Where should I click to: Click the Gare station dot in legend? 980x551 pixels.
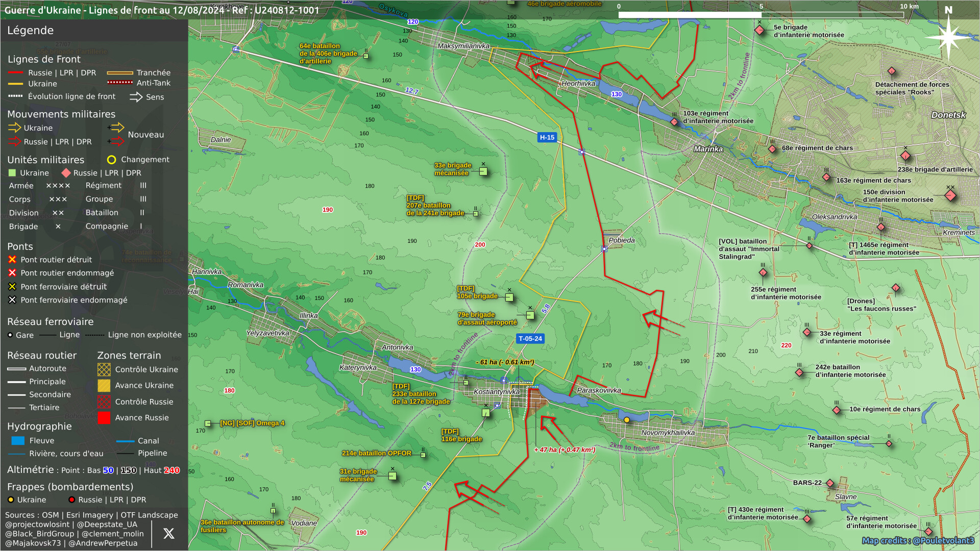(10, 335)
